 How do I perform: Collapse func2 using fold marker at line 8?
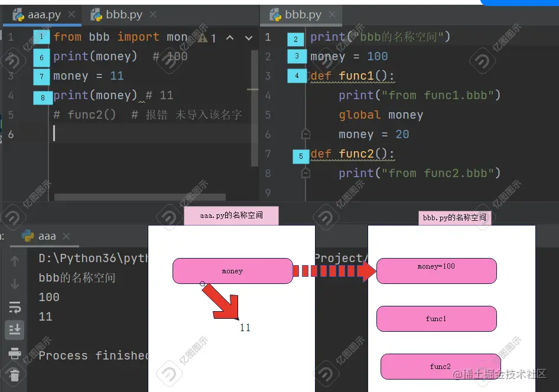[x=305, y=173]
